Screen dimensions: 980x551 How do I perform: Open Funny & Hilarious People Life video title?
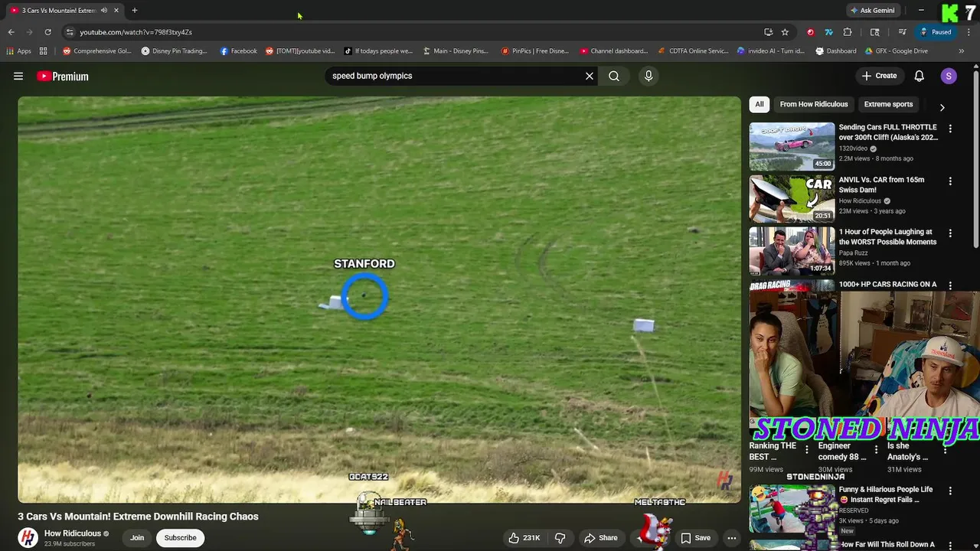click(886, 494)
